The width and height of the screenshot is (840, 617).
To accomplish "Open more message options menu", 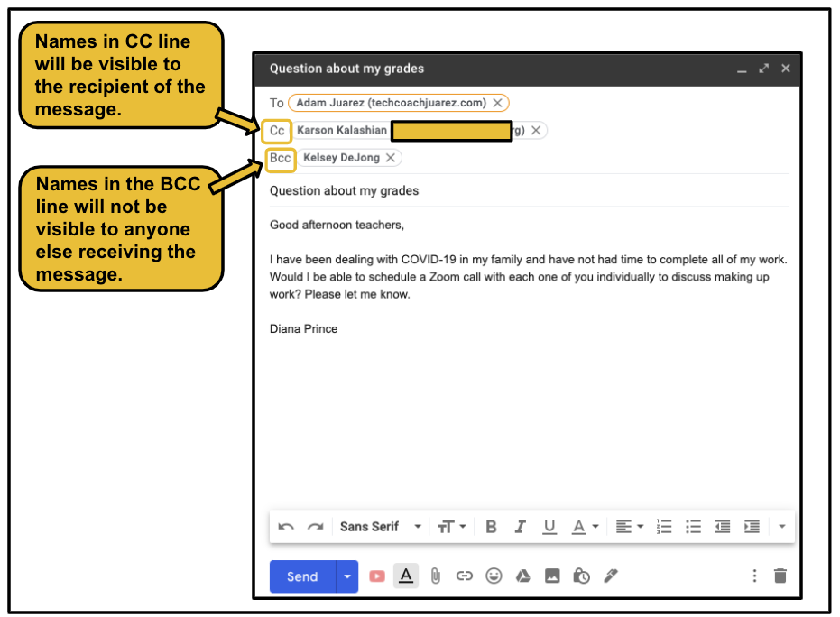I will (752, 576).
